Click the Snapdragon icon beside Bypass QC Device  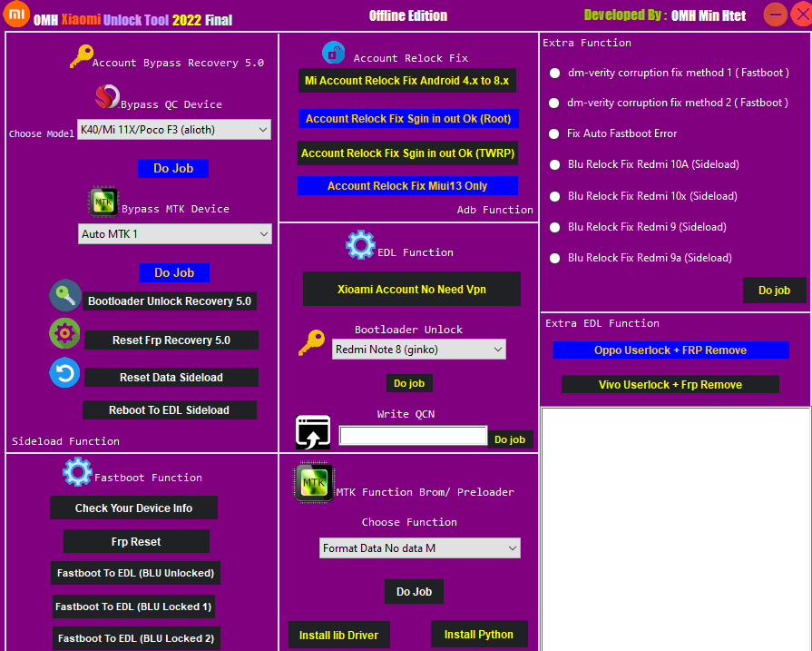(108, 96)
